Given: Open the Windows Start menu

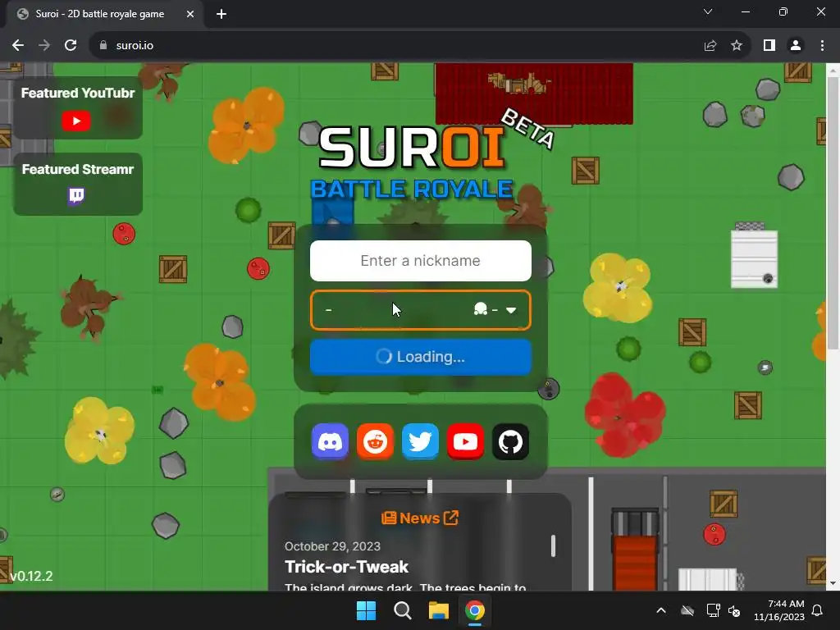Looking at the screenshot, I should pos(367,610).
